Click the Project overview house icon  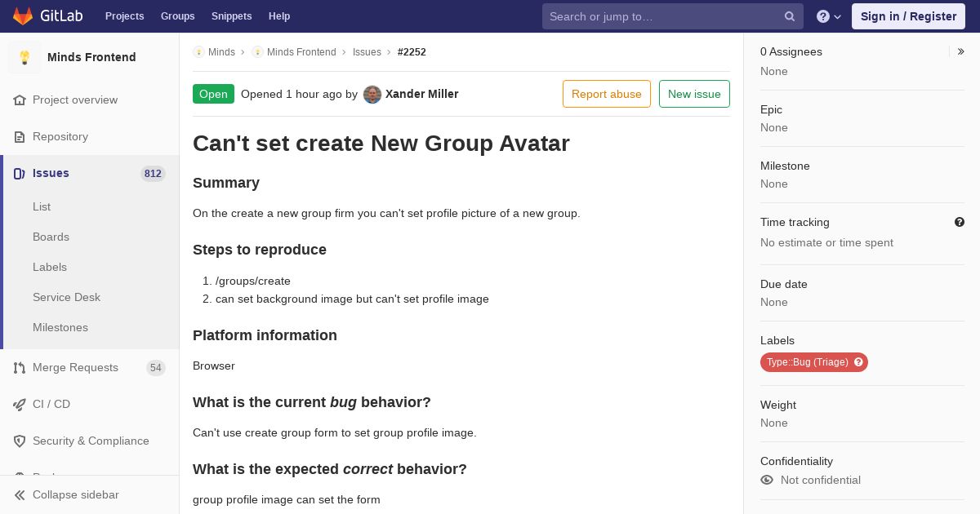20,100
